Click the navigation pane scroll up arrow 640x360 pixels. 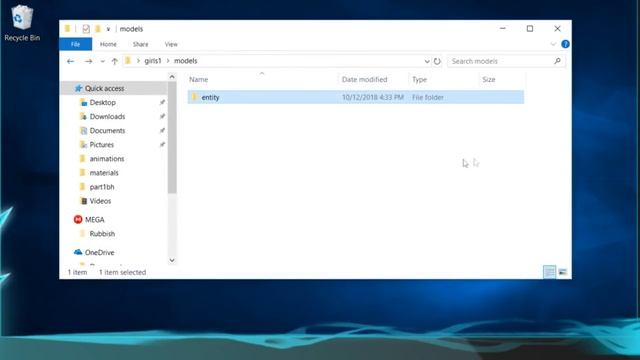pyautogui.click(x=172, y=77)
